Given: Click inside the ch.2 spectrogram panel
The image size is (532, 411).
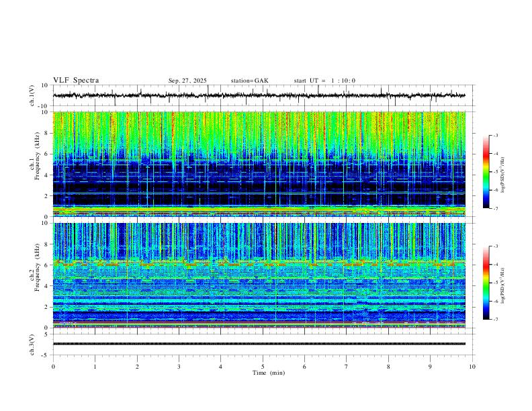Looking at the screenshot, I should point(259,275).
